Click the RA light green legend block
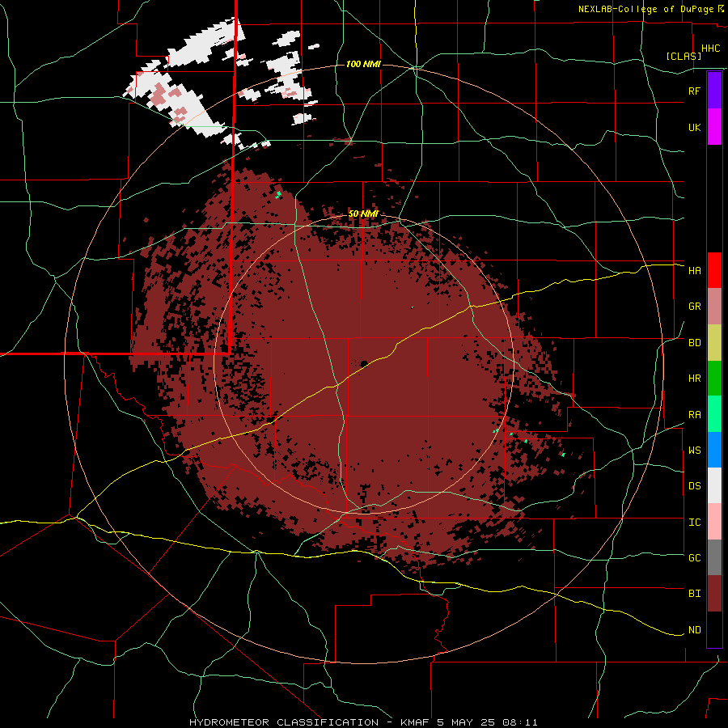 coord(714,414)
